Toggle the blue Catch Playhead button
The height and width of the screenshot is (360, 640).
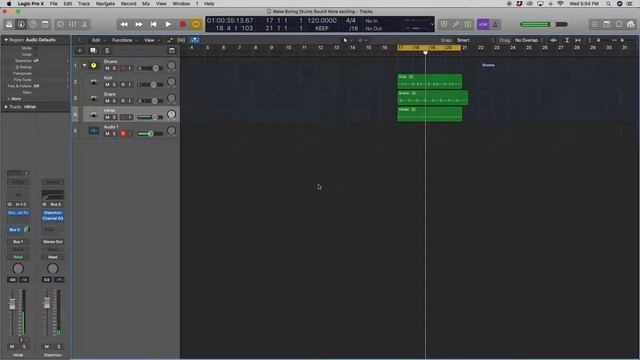tap(195, 40)
